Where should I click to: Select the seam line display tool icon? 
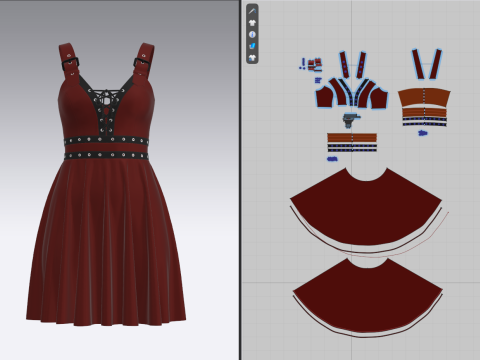(x=252, y=12)
